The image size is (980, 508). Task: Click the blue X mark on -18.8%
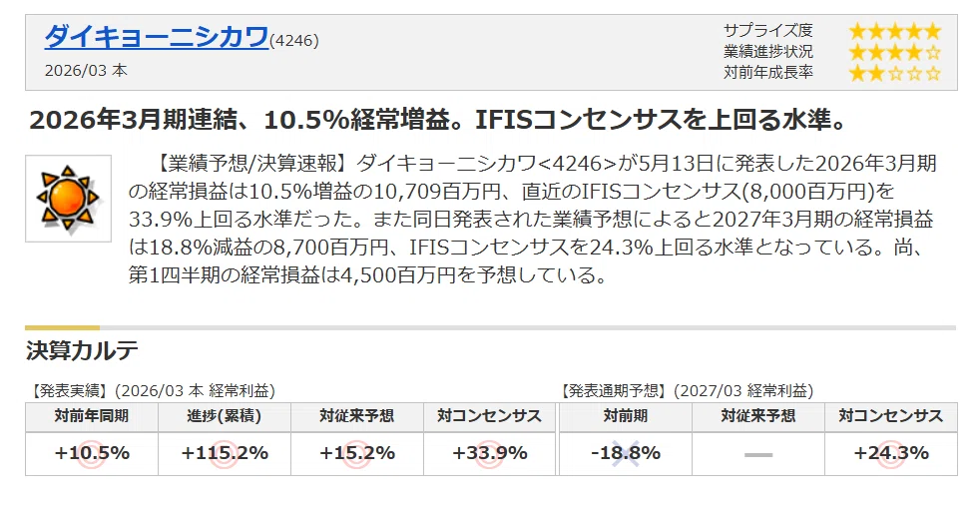point(626,454)
